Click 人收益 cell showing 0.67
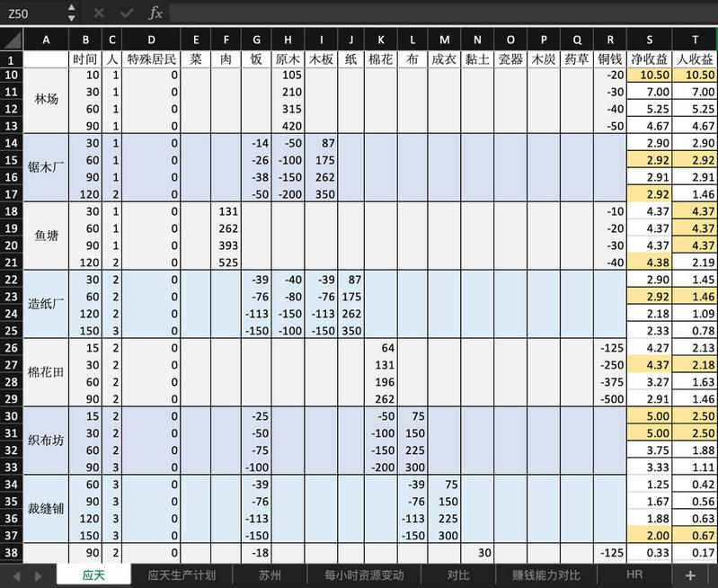 (x=696, y=536)
